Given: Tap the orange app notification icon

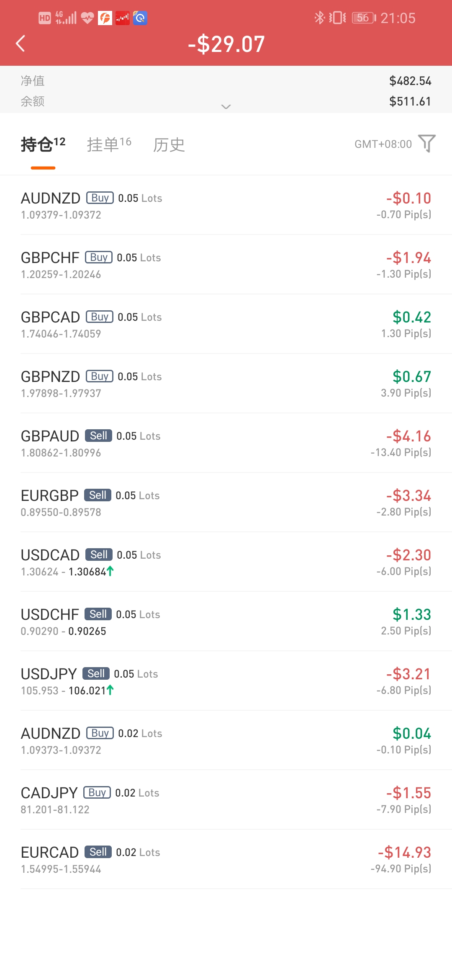Looking at the screenshot, I should coord(105,18).
